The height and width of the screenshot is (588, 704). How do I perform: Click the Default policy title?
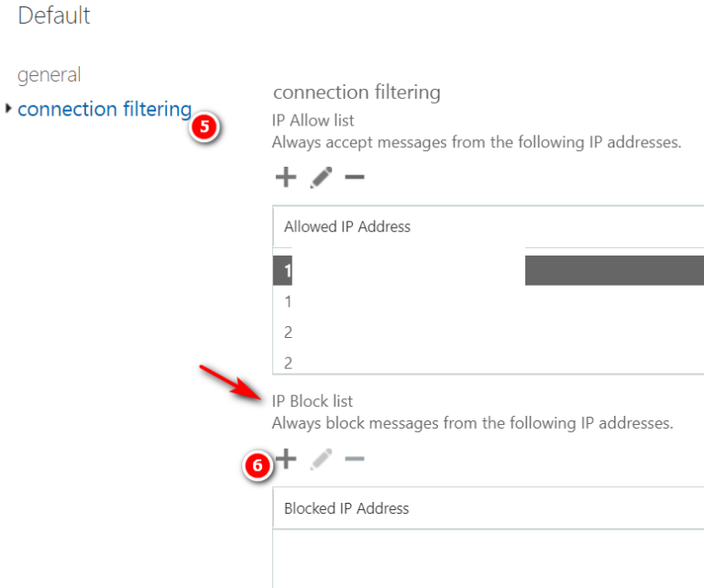(54, 16)
